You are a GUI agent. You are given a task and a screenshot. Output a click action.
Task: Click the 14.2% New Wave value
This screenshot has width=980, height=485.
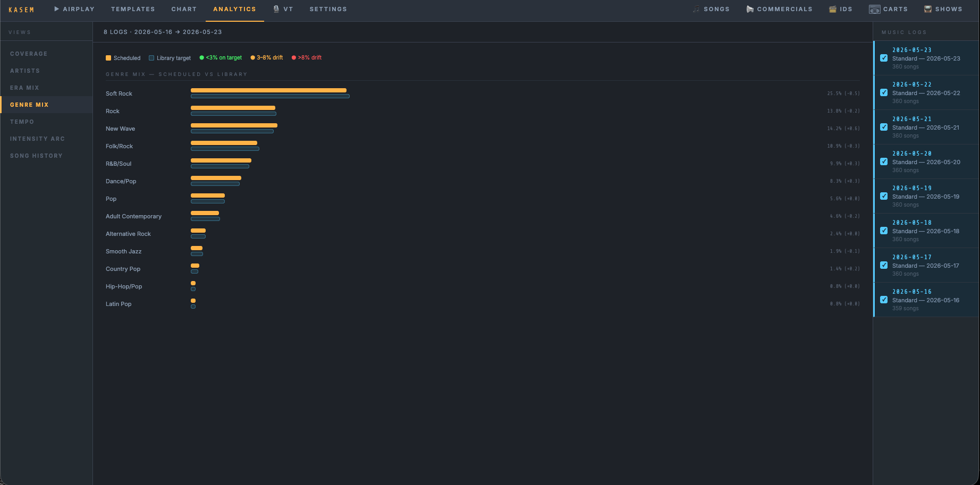[x=843, y=129]
